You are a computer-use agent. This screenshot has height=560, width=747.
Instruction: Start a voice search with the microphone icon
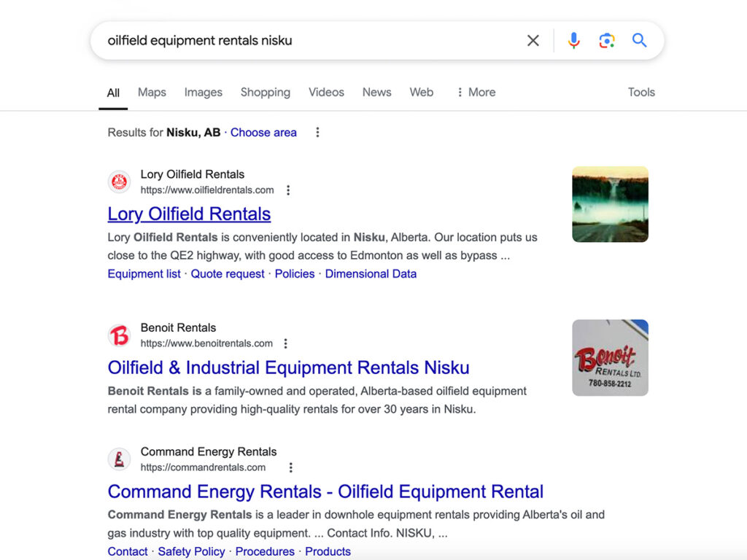click(574, 40)
